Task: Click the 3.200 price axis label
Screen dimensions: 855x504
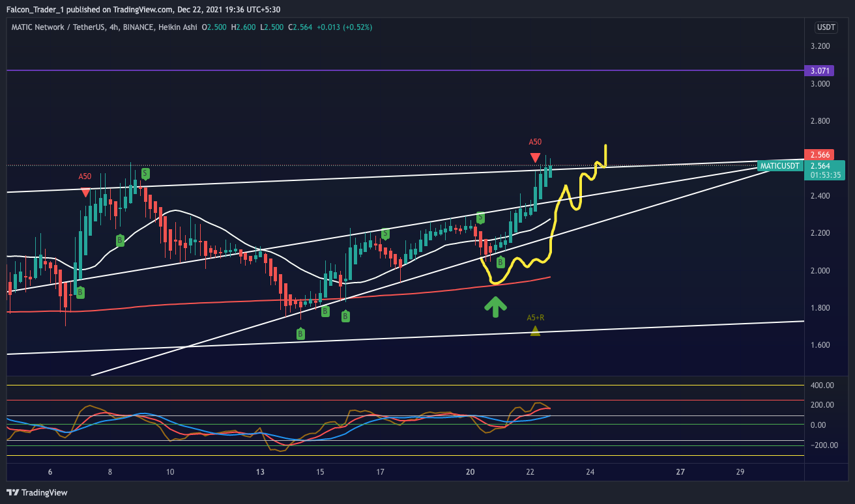Action: [x=820, y=46]
